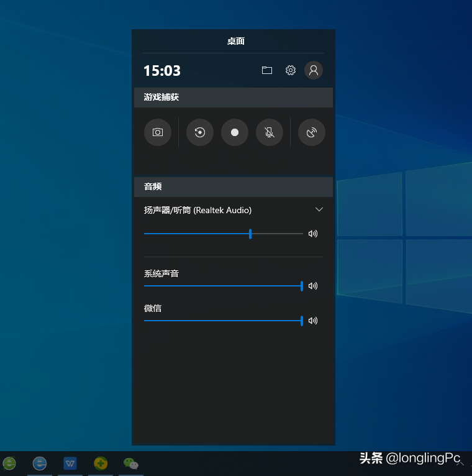
Task: Open 360 browser from the taskbar
Action: click(x=9, y=463)
